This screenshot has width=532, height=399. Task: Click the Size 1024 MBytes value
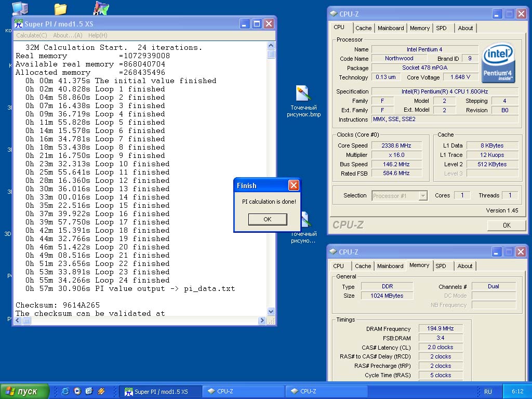[x=387, y=296]
